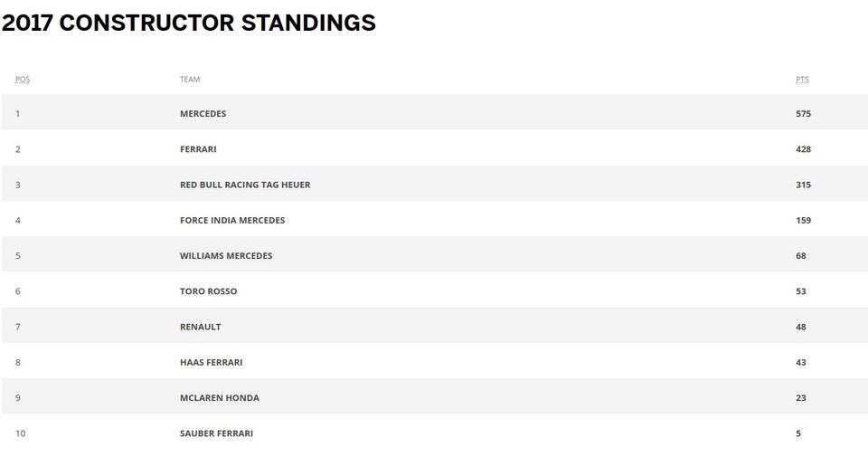
Task: Select the 5 points value for Sauber
Action: coord(798,433)
